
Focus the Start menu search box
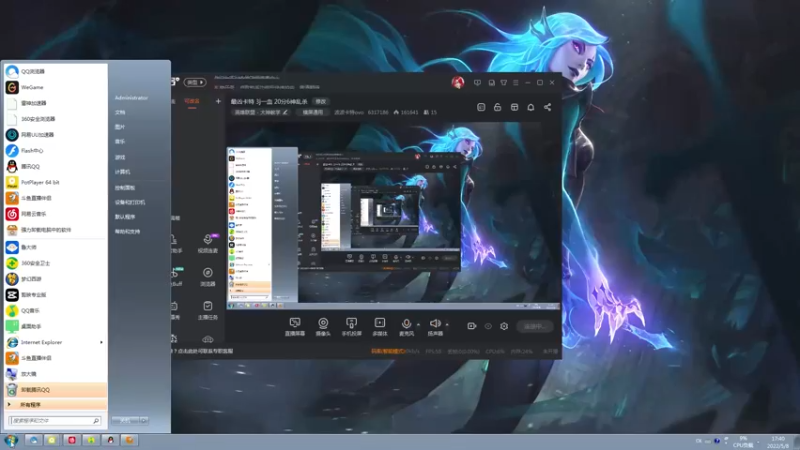pyautogui.click(x=54, y=420)
